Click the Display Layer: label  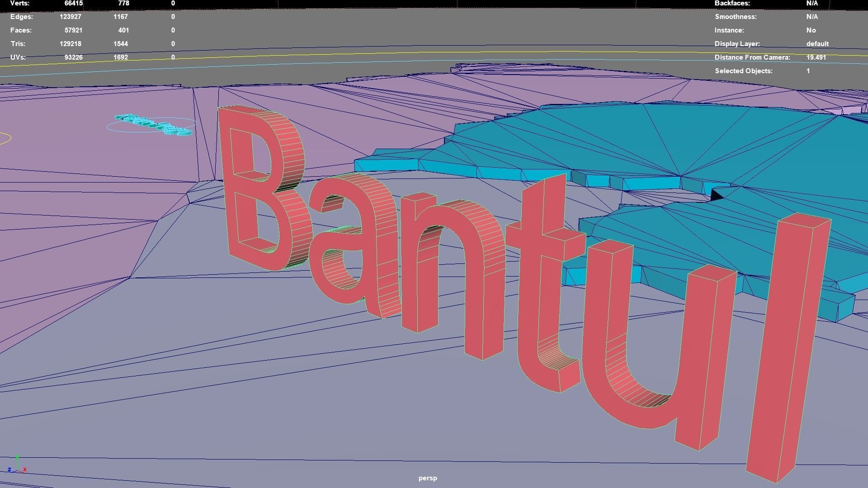737,44
